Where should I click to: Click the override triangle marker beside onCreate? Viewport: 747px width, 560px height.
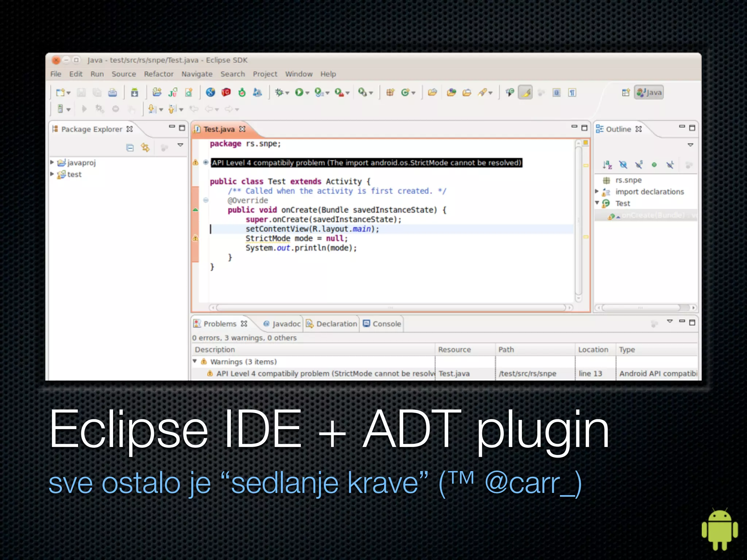(x=196, y=210)
